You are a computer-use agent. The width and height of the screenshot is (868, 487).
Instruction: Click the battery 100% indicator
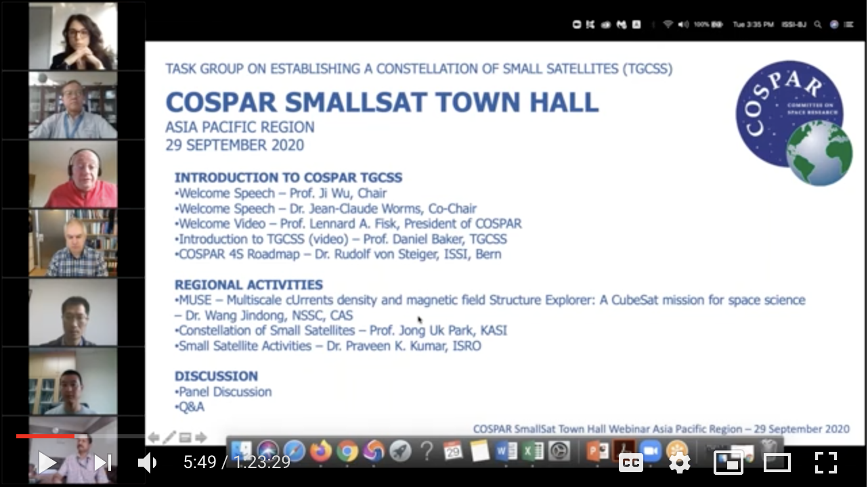click(709, 24)
